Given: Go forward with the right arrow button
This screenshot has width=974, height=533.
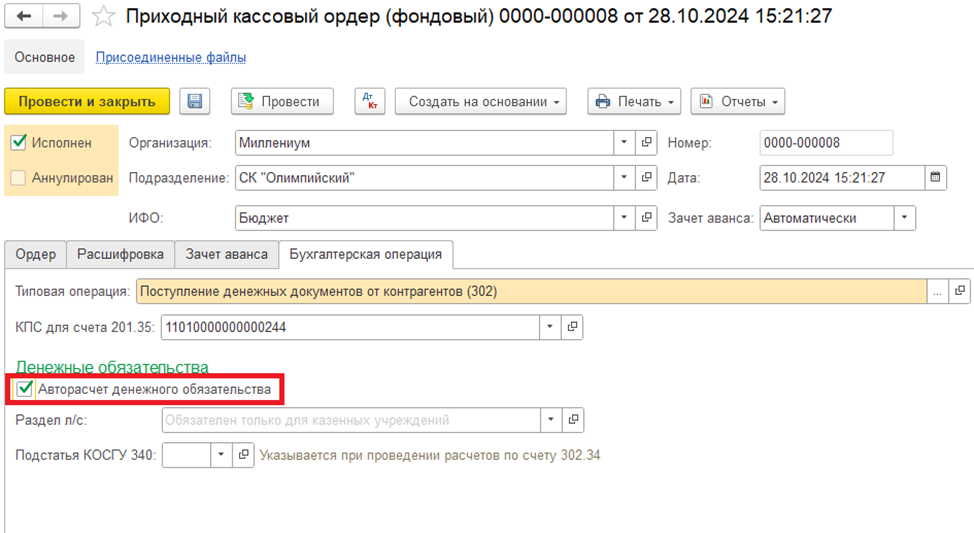Looking at the screenshot, I should (61, 16).
